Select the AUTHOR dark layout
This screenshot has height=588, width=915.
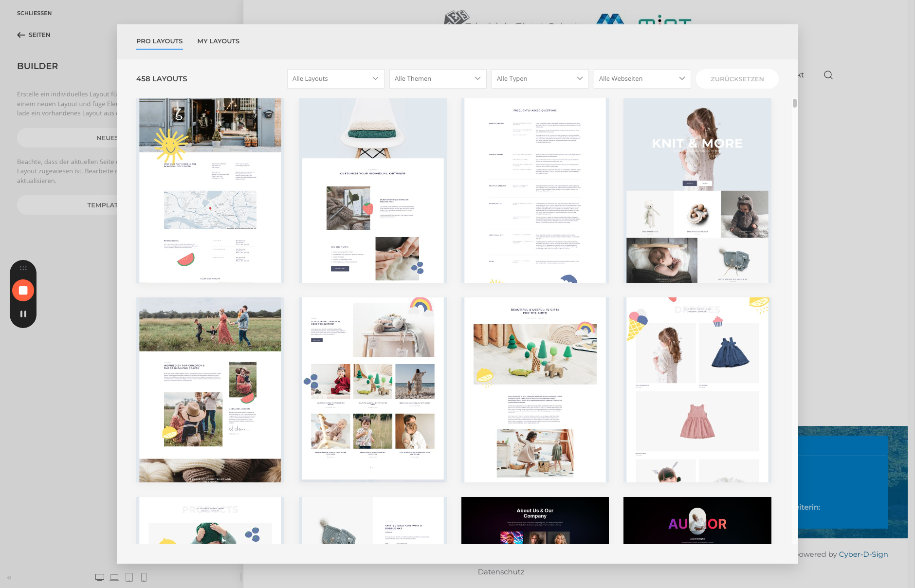click(697, 520)
